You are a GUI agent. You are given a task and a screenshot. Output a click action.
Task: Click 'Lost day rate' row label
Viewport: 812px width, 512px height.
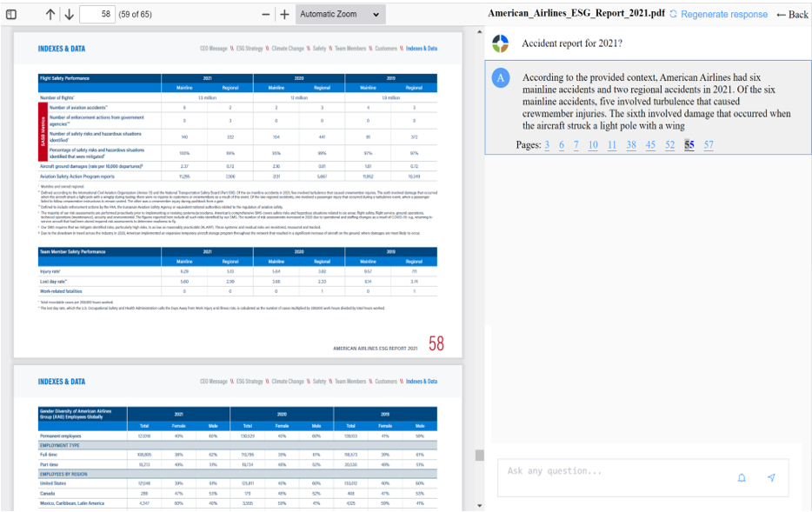pyautogui.click(x=53, y=282)
